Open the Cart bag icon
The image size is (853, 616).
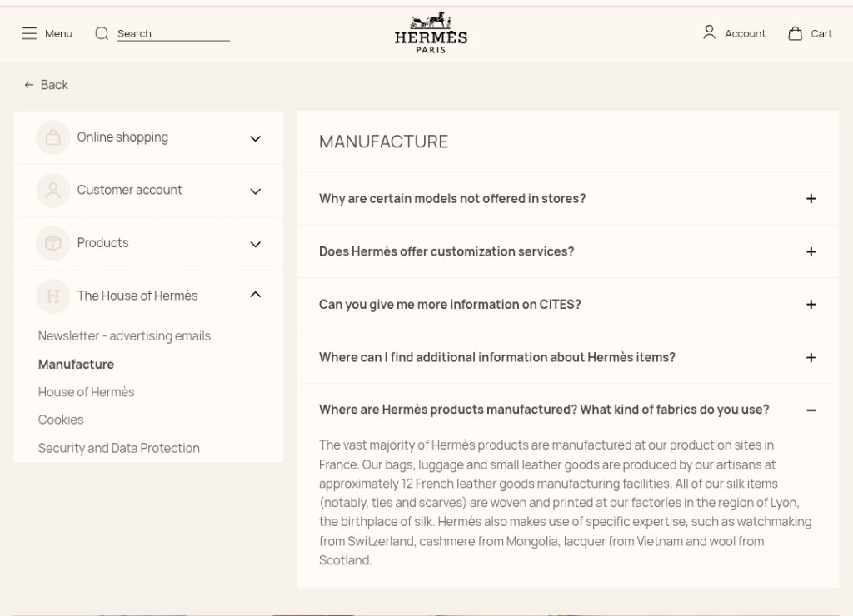click(x=795, y=33)
